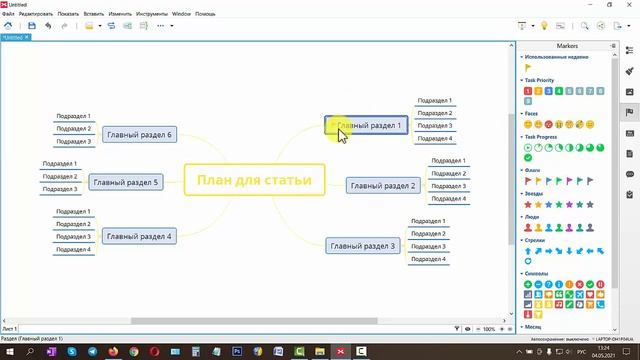Open Photoshop from the Windows taskbar

[x=237, y=351]
